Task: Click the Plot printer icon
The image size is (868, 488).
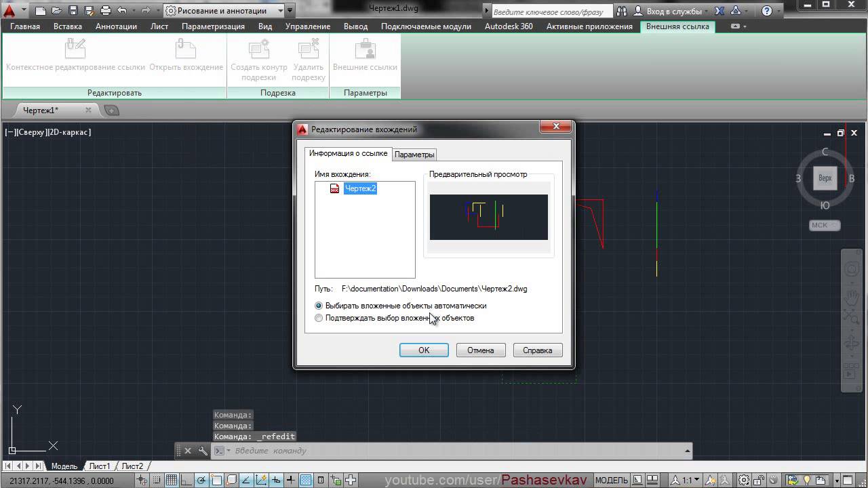Action: pos(105,11)
